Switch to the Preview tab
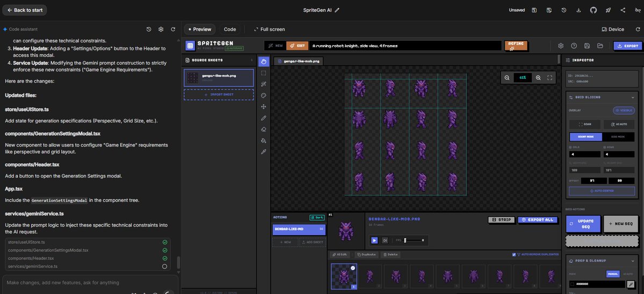This screenshot has width=644, height=294. (200, 30)
